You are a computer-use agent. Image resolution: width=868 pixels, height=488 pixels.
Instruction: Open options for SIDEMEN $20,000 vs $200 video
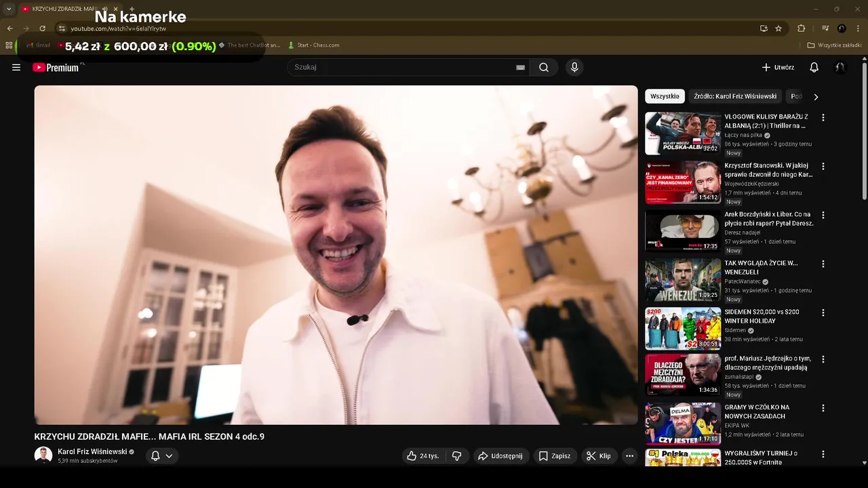823,313
